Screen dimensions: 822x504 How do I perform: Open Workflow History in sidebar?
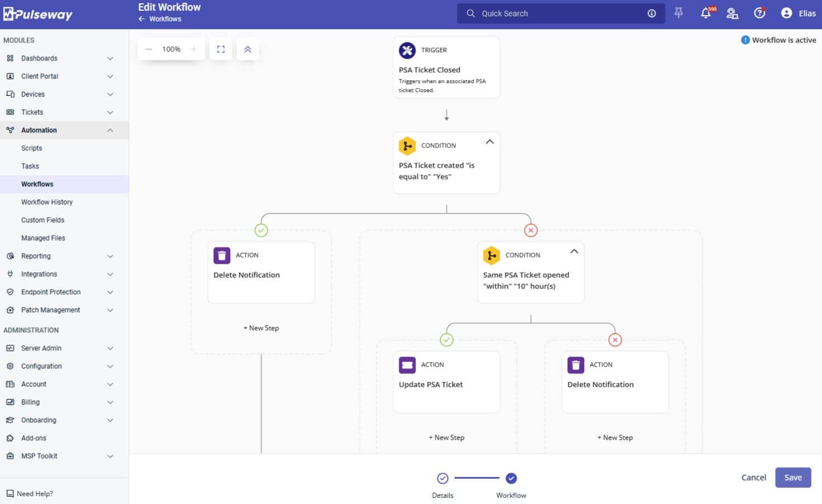47,202
